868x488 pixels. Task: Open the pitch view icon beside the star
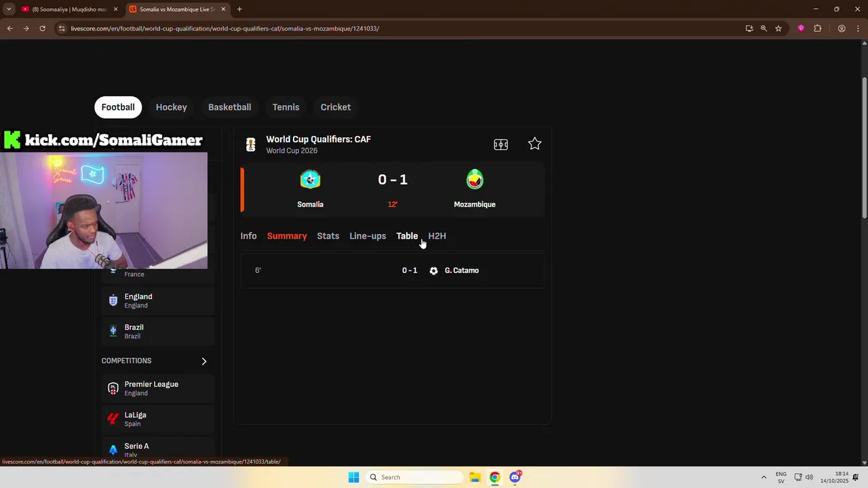[501, 144]
